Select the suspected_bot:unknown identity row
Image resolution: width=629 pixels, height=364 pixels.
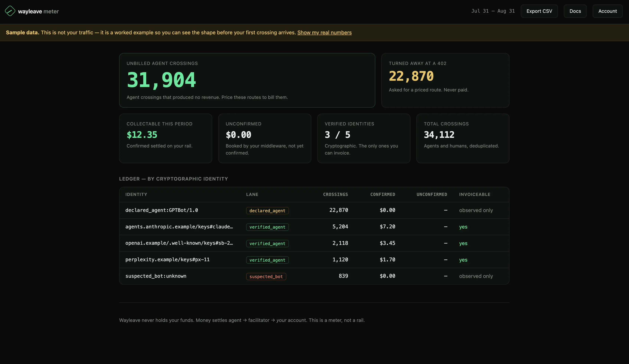pos(314,276)
